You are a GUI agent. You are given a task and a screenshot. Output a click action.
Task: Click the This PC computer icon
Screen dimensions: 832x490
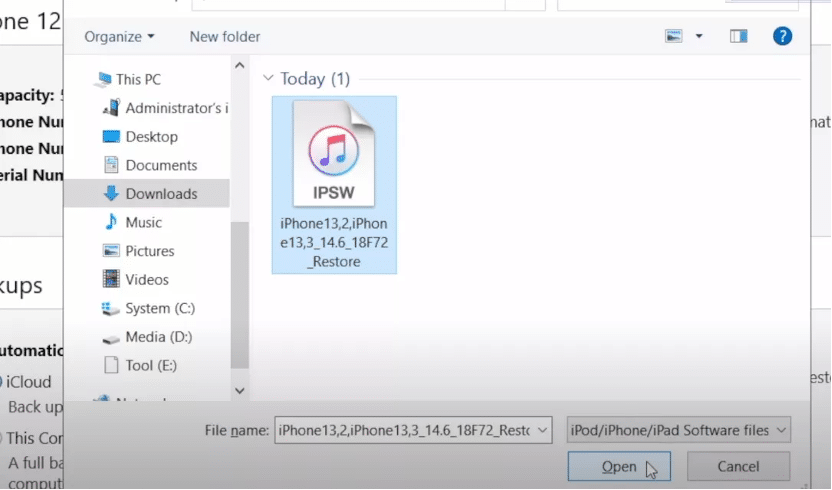click(x=103, y=80)
